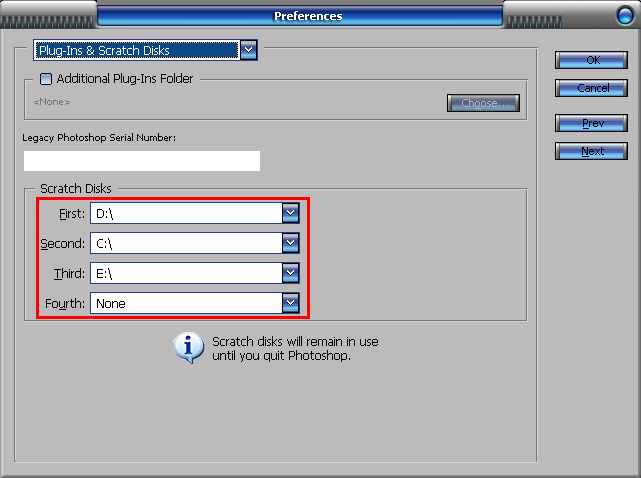Image resolution: width=641 pixels, height=478 pixels.
Task: Click the blue info speech-bubble icon
Action: coord(188,347)
